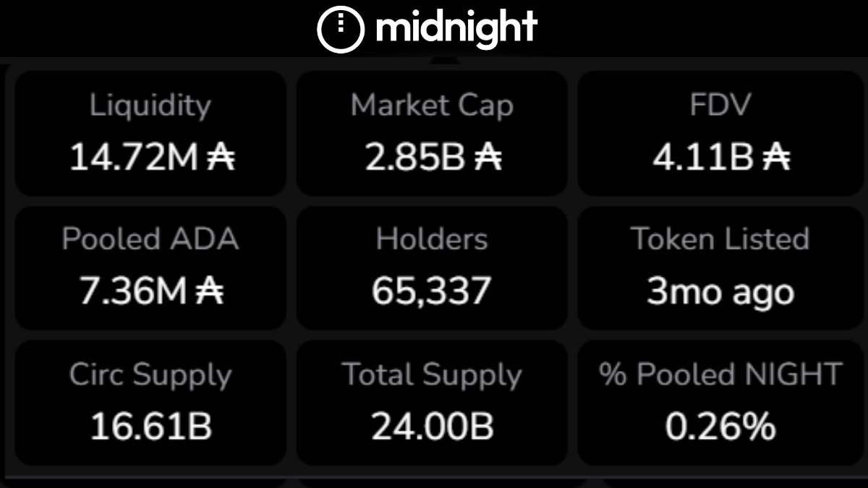Click the Pooled ADA card
Viewport: 868px width, 488px height.
pyautogui.click(x=150, y=267)
